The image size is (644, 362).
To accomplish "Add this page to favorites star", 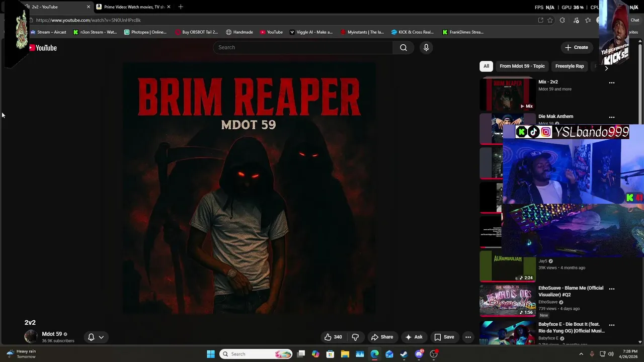I will (x=550, y=20).
